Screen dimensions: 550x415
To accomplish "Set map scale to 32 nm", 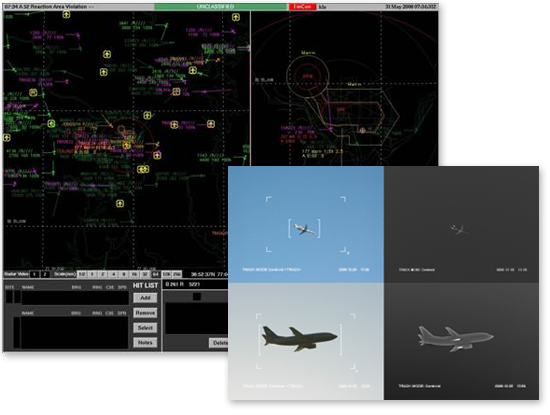I will (x=145, y=274).
